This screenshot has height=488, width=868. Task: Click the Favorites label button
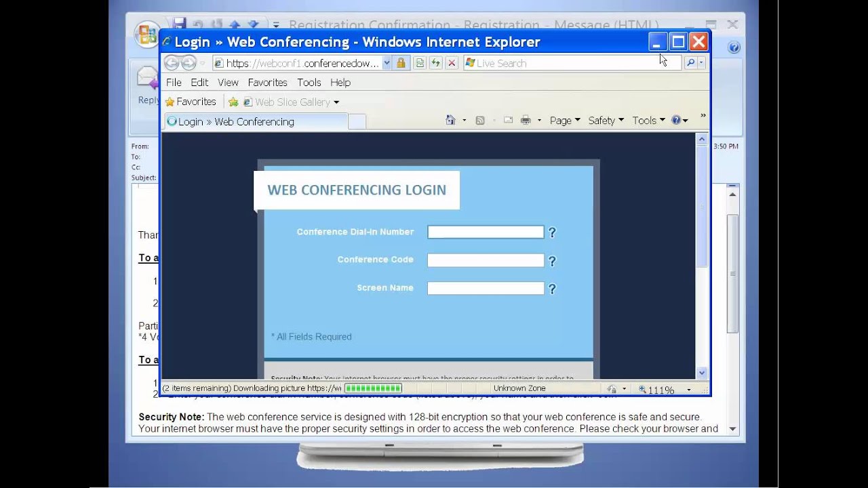196,102
